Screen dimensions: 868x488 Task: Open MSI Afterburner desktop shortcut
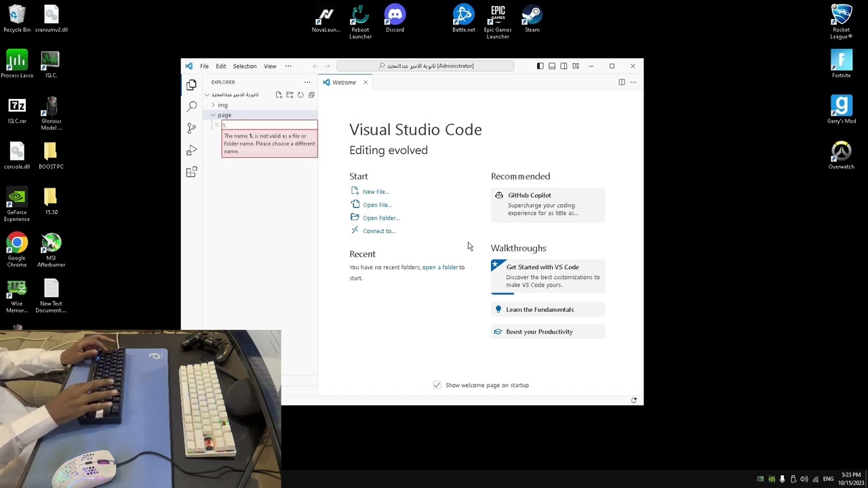51,250
